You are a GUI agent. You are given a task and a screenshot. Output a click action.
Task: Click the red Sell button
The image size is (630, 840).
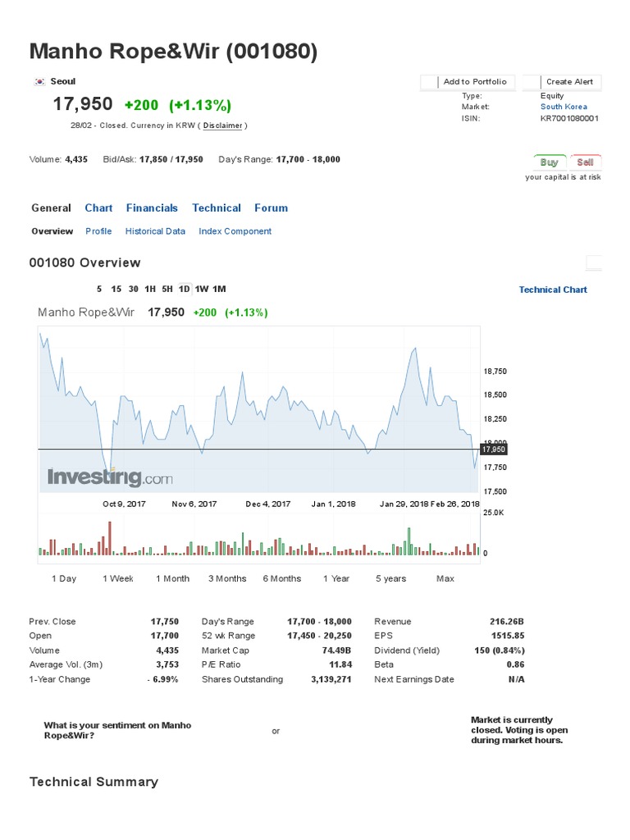point(585,162)
